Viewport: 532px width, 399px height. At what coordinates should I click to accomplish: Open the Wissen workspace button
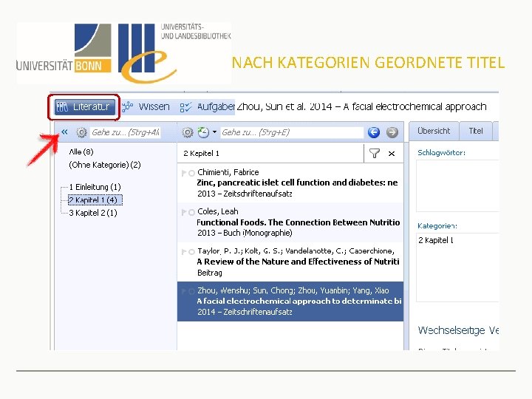click(x=146, y=107)
